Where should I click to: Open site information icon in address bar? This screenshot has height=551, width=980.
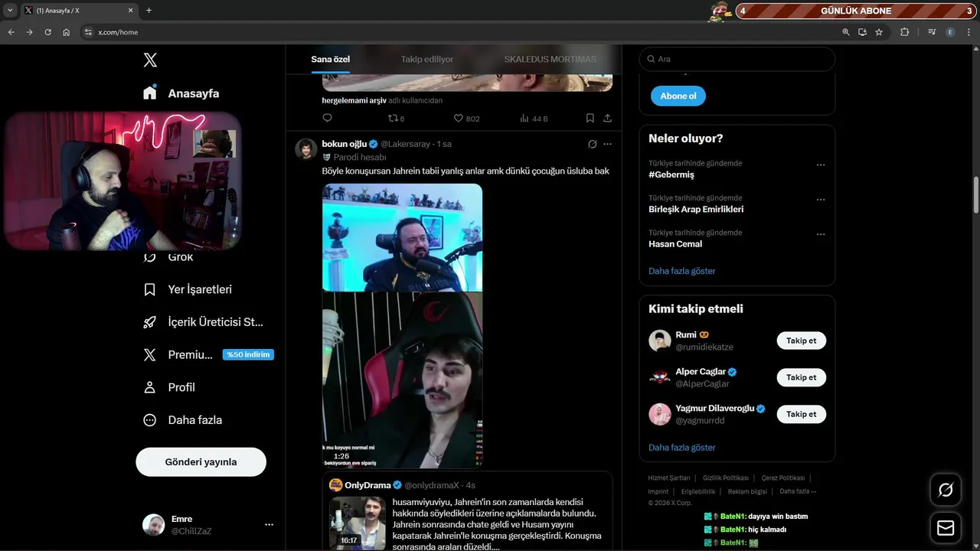pyautogui.click(x=88, y=32)
